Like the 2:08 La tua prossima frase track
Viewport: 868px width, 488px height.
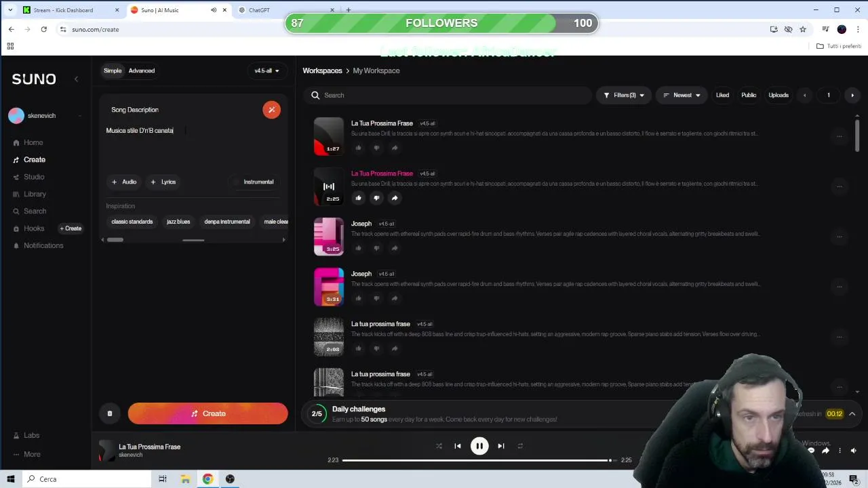point(358,348)
